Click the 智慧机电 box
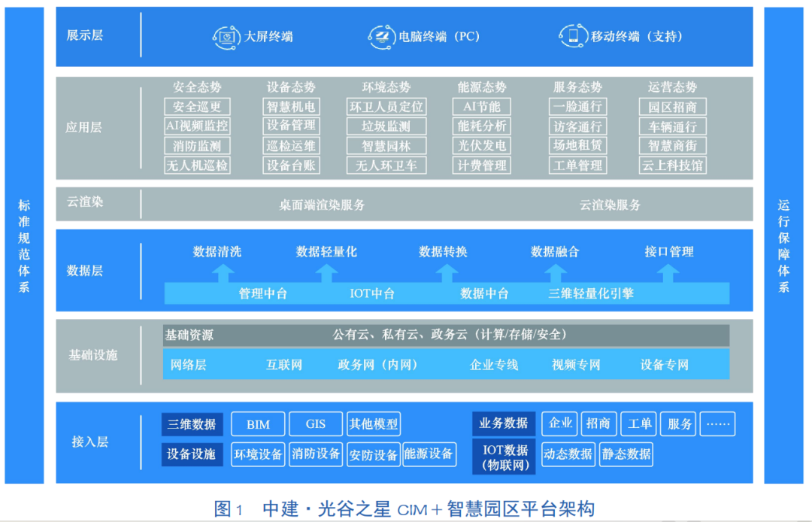Viewport: 812px width, 522px height. (291, 107)
